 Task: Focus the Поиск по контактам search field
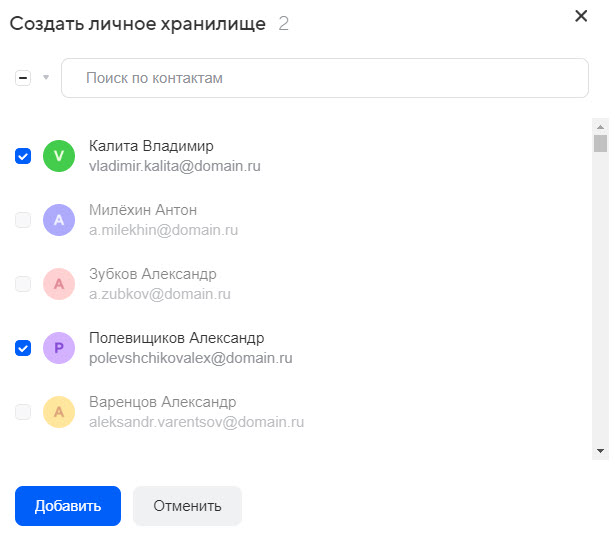coord(325,78)
